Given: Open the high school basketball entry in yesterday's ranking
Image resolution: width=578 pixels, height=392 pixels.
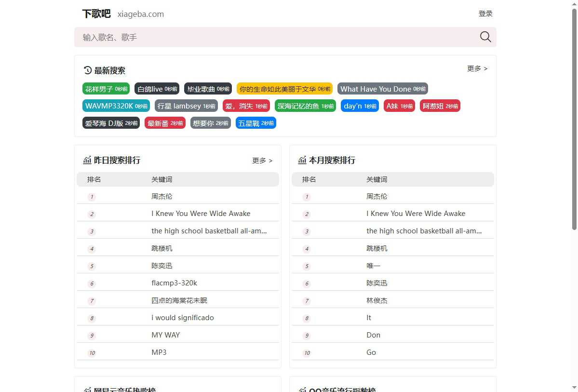Looking at the screenshot, I should tap(209, 231).
